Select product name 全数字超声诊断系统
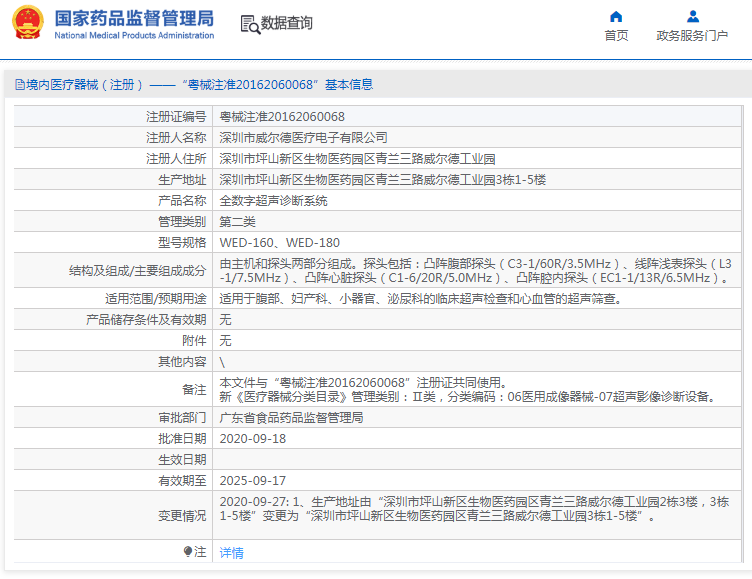This screenshot has width=752, height=579. pyautogui.click(x=273, y=201)
